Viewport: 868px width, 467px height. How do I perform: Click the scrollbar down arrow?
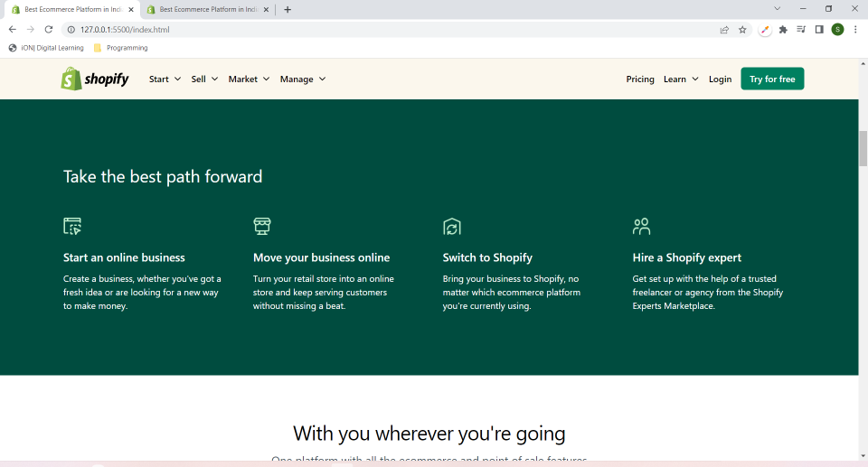tap(863, 456)
